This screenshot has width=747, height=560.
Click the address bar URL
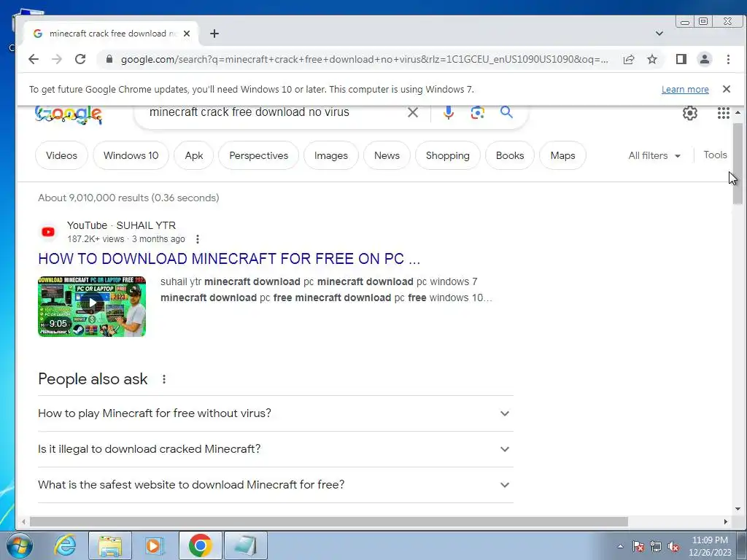coord(365,60)
